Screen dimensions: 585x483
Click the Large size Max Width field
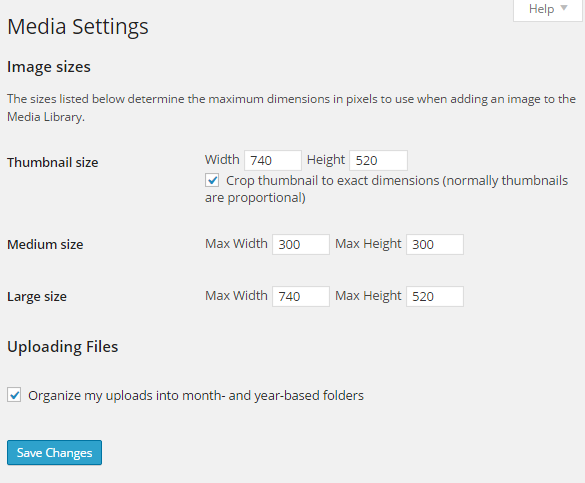301,296
